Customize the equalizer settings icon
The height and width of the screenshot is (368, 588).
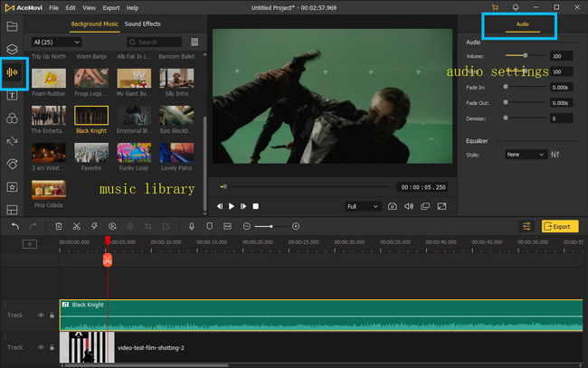555,155
